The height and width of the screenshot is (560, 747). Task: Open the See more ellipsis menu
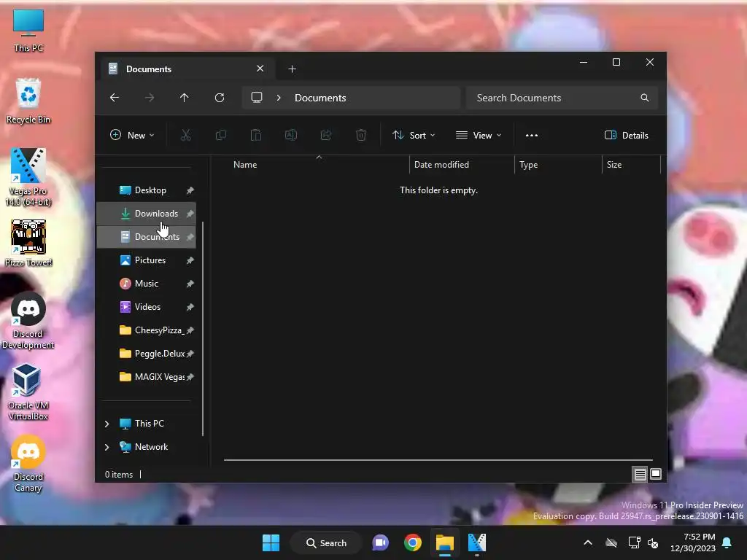532,135
